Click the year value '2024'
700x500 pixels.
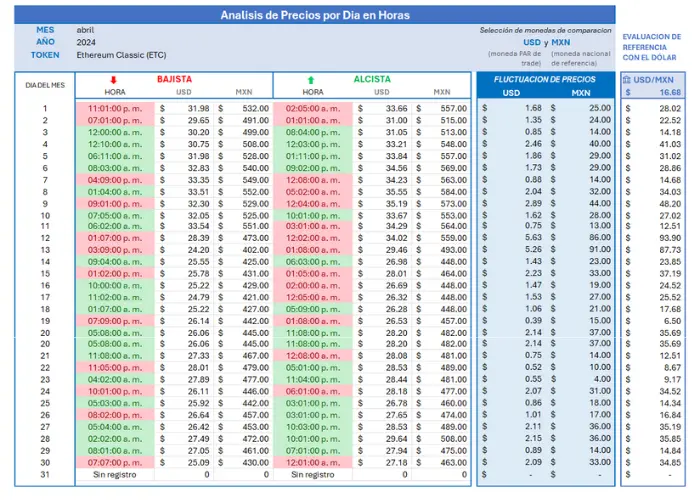[86, 42]
